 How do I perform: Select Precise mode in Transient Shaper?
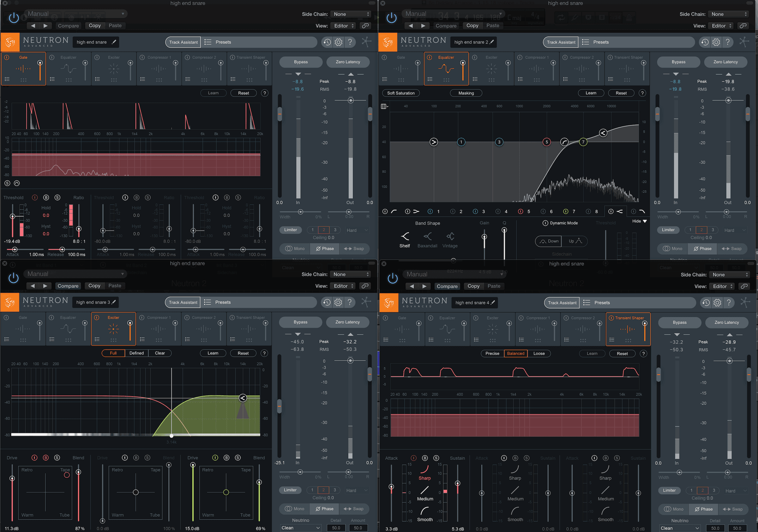492,354
